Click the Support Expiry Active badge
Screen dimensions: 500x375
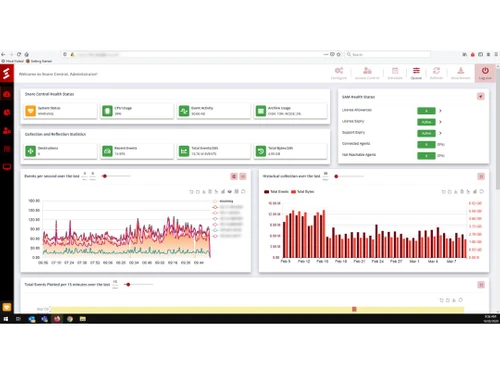click(x=426, y=133)
